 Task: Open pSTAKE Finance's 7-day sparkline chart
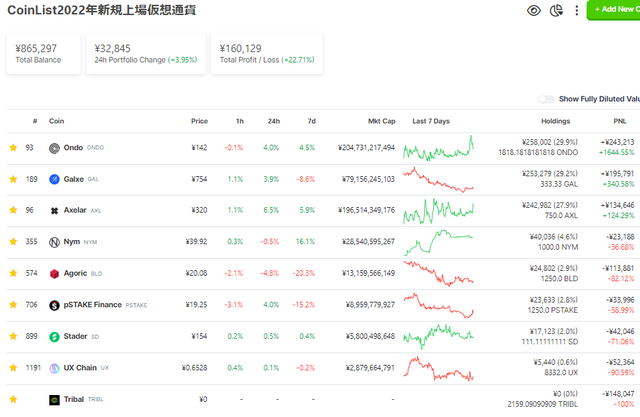438,305
